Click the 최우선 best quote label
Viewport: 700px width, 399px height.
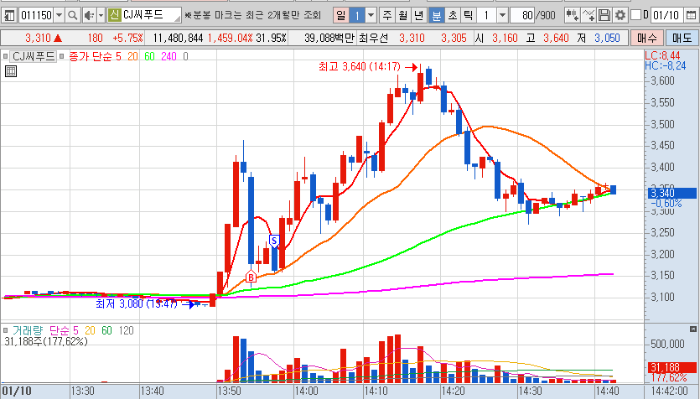(x=373, y=38)
